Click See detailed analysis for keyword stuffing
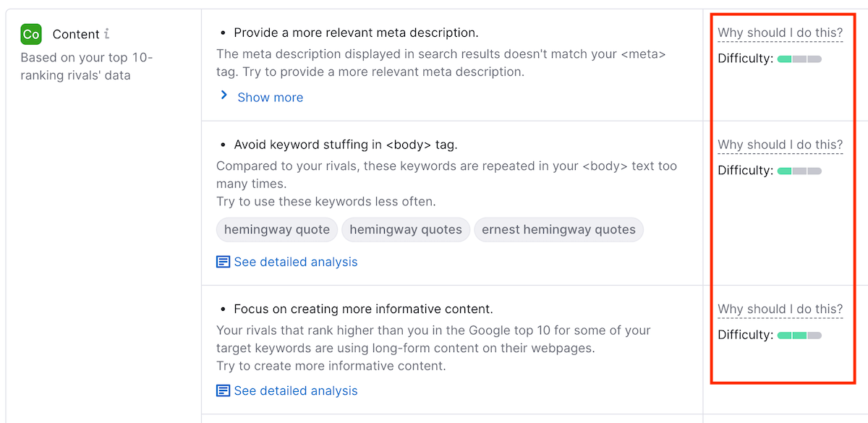This screenshot has width=868, height=423. pos(295,262)
